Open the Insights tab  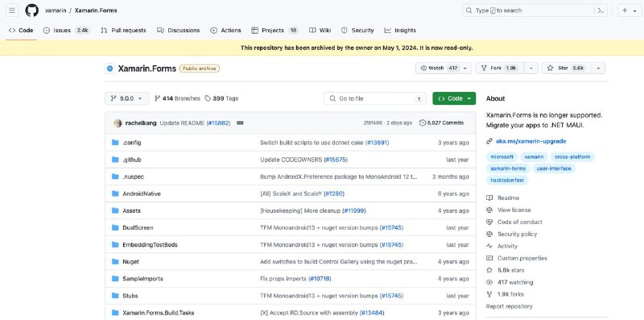[400, 31]
